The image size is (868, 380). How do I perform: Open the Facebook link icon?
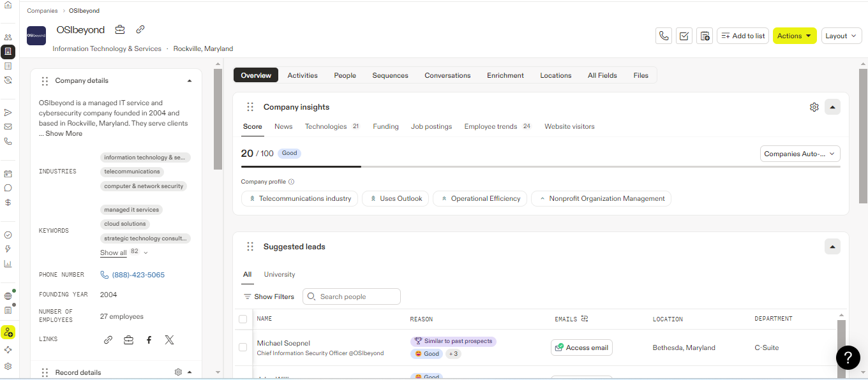[x=149, y=340]
